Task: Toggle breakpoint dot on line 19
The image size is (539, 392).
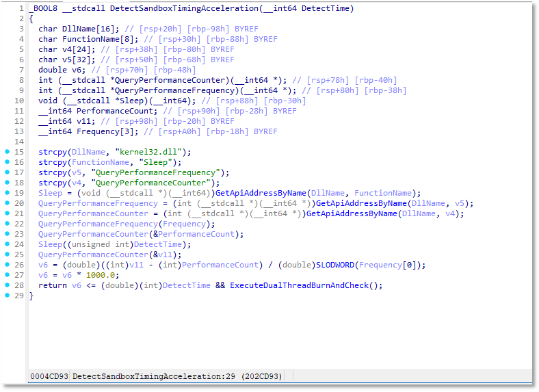Action: click(8, 193)
